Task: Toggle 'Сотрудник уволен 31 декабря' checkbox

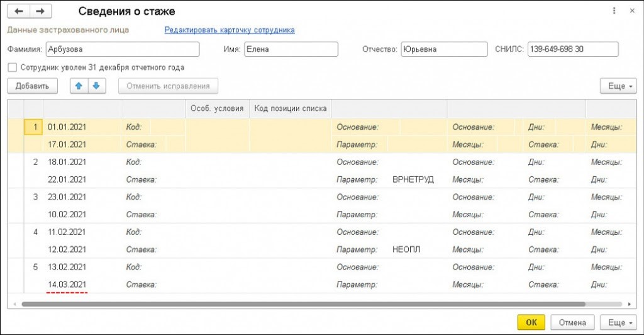Action: point(12,67)
